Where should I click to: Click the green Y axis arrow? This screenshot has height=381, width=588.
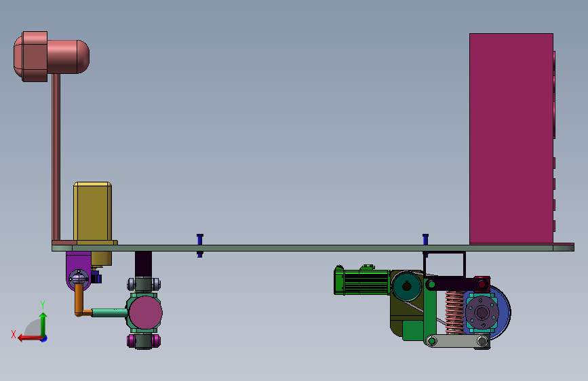[43, 324]
